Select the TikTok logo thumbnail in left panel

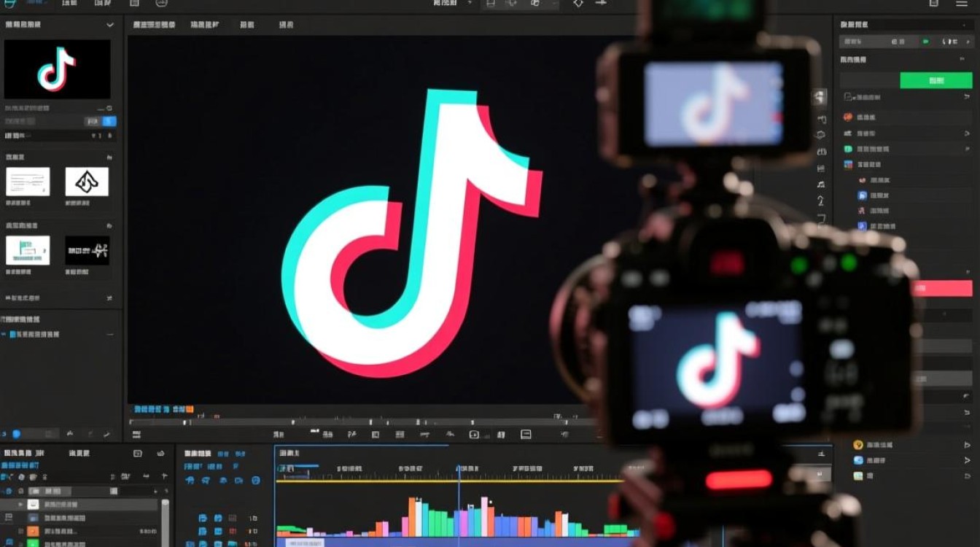[57, 69]
